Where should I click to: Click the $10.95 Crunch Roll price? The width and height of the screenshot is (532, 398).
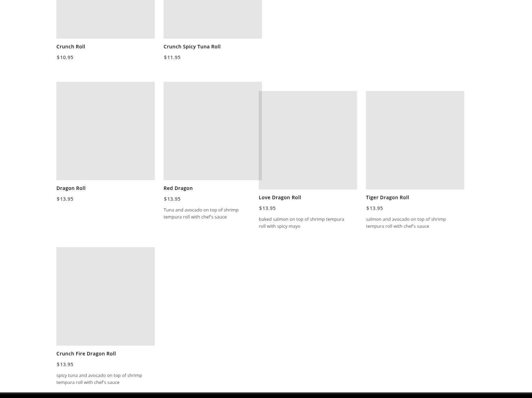tap(65, 57)
